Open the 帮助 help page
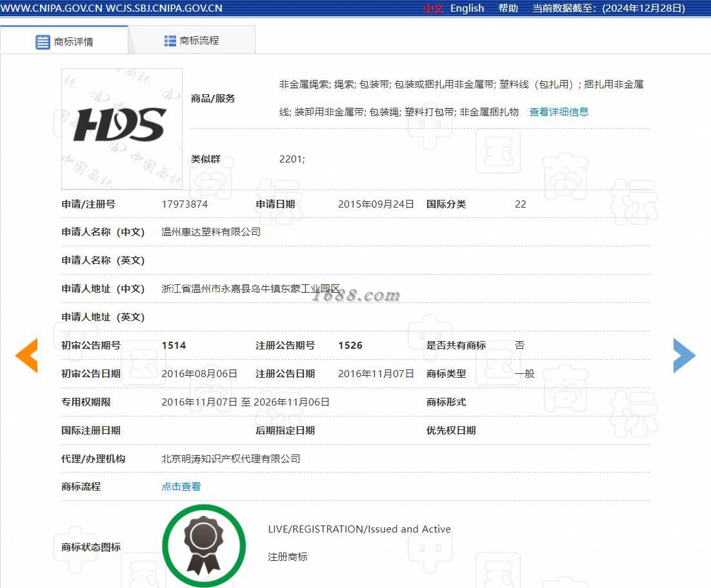The image size is (711, 588). [x=508, y=8]
